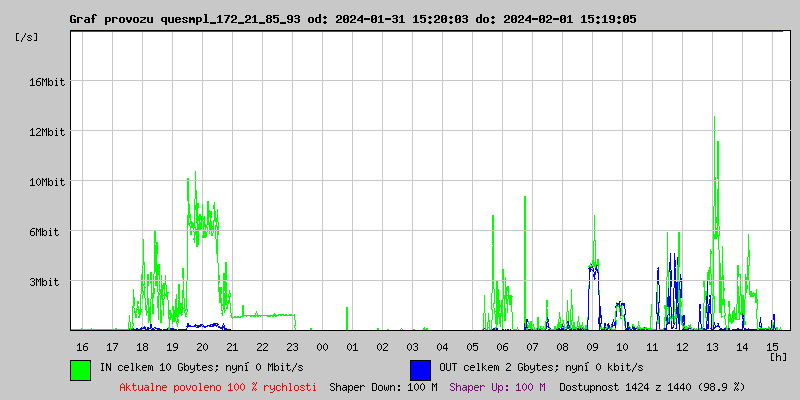
Task: Click the green IN legend color swatch
Action: (x=80, y=369)
